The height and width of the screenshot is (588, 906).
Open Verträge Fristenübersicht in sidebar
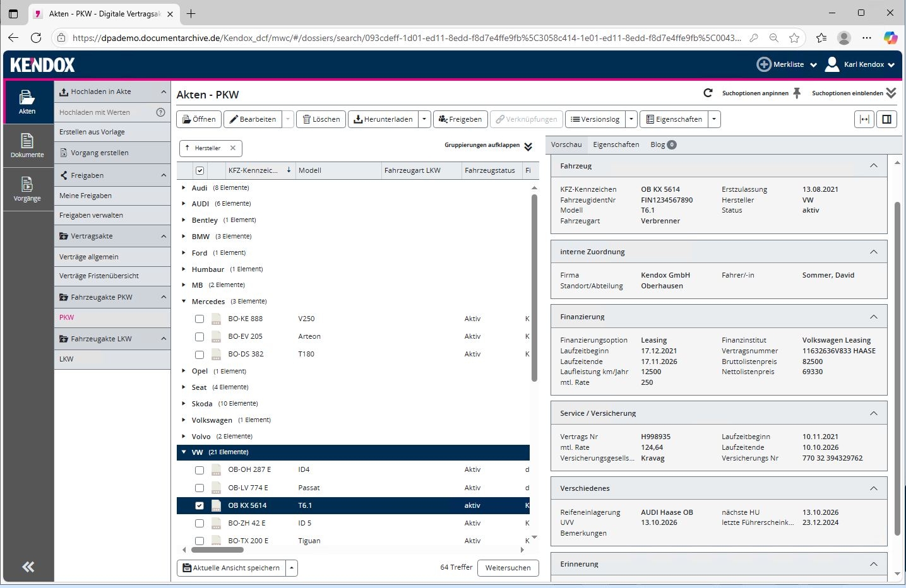pyautogui.click(x=112, y=276)
